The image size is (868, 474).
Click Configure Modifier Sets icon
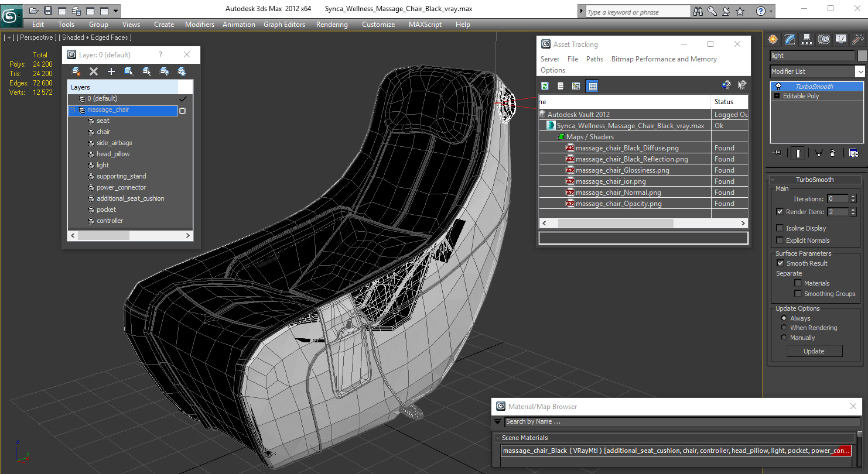pyautogui.click(x=853, y=153)
